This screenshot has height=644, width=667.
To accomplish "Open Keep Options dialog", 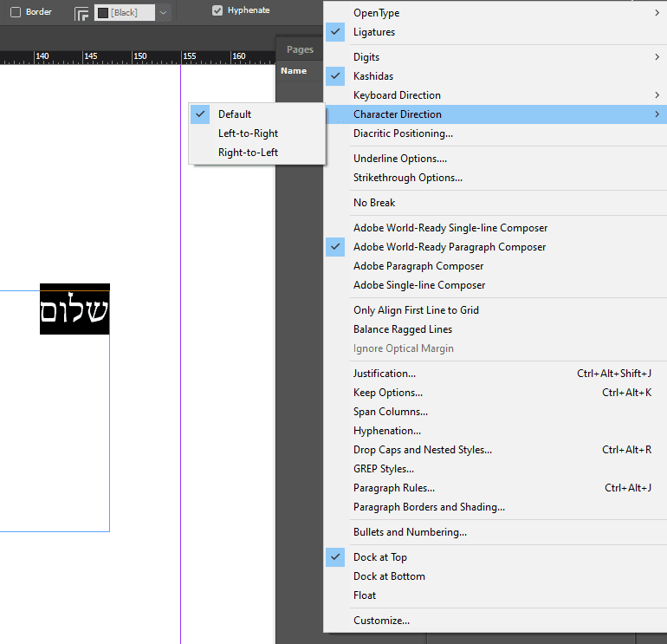I will click(x=495, y=393).
